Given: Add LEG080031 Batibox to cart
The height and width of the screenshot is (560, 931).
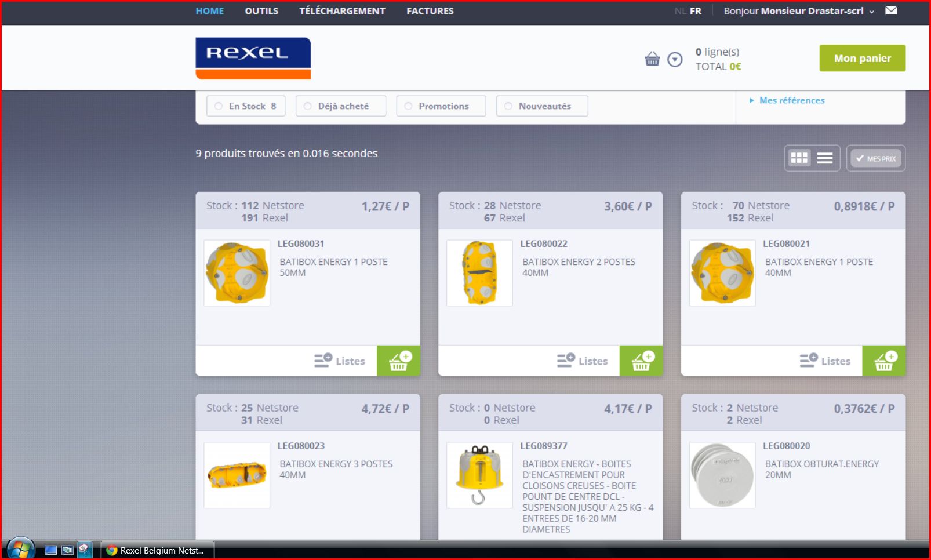Looking at the screenshot, I should (x=399, y=361).
